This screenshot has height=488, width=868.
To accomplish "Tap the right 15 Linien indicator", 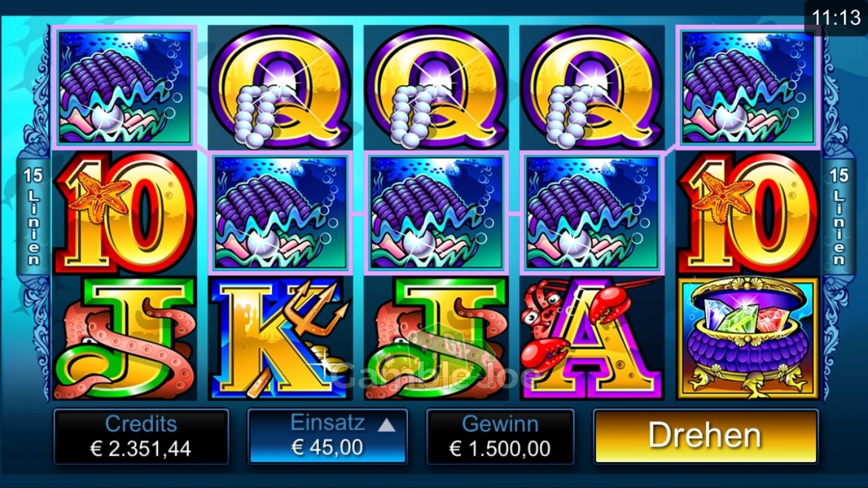I will click(x=839, y=217).
